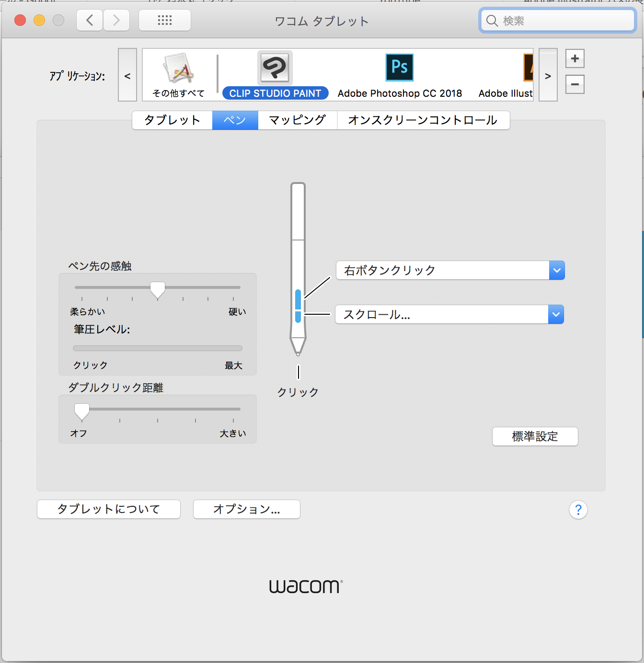
Task: Click the クリック label under the pressure bar
Action: click(91, 366)
